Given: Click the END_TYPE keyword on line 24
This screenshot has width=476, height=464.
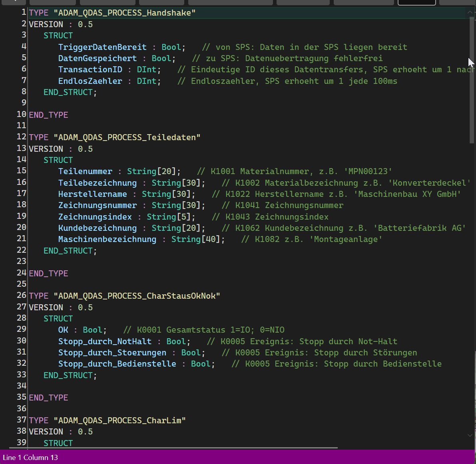Looking at the screenshot, I should (48, 274).
